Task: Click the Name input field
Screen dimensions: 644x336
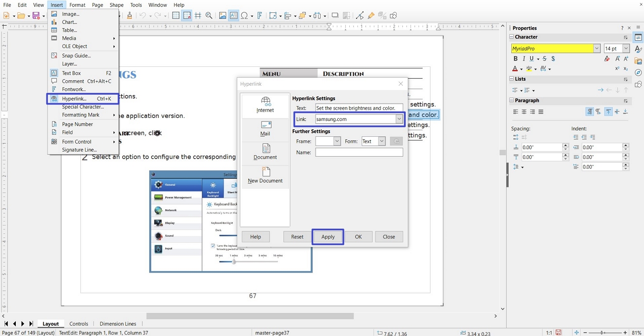Action: [x=359, y=153]
